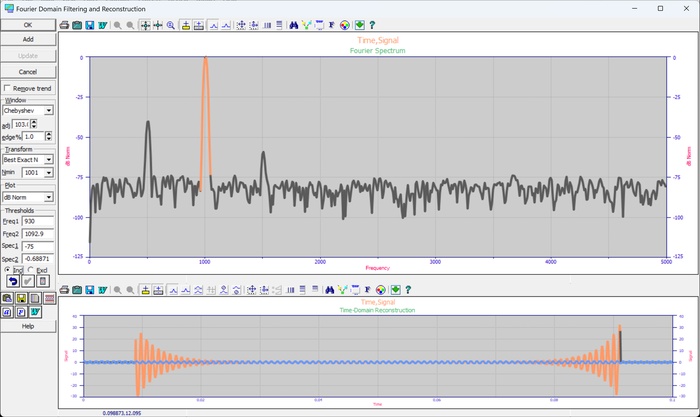Click the vertical bars icon in the spectrum toolbar
Viewport: 700px width, 417px height.
pos(267,25)
